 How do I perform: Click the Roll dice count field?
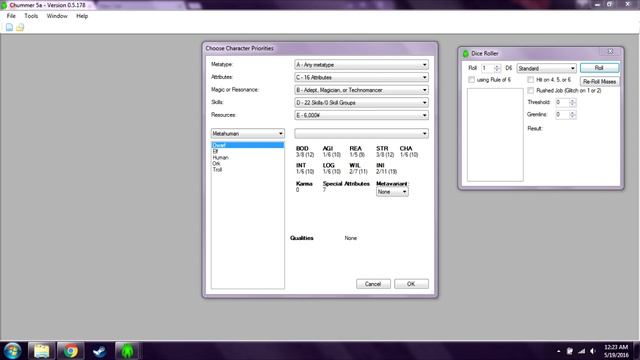pyautogui.click(x=487, y=68)
